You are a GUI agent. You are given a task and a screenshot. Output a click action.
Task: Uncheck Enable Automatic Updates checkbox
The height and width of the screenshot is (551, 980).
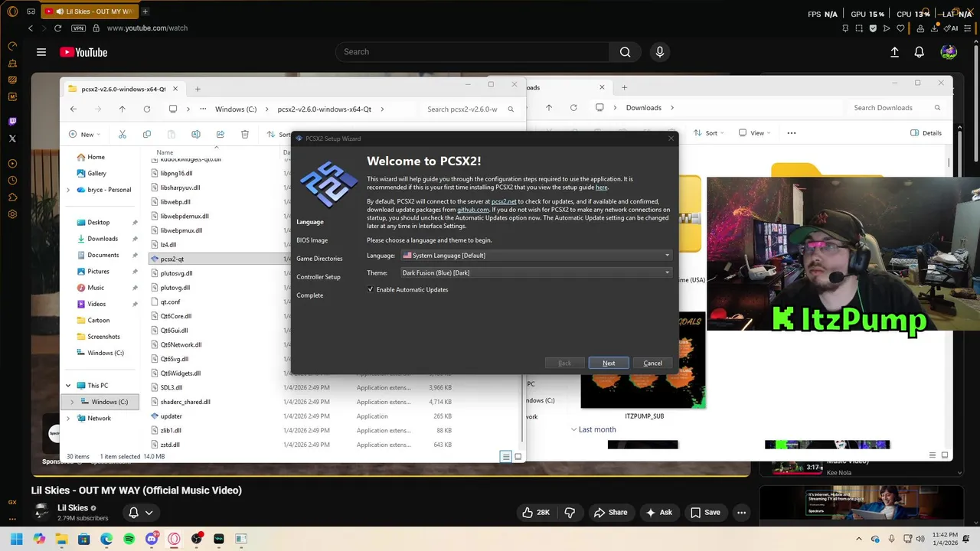click(371, 289)
